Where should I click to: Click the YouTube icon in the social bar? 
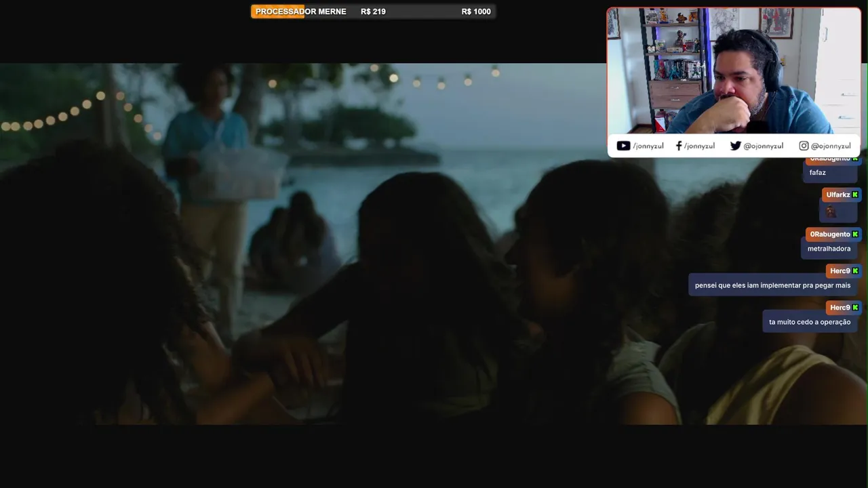pos(623,146)
